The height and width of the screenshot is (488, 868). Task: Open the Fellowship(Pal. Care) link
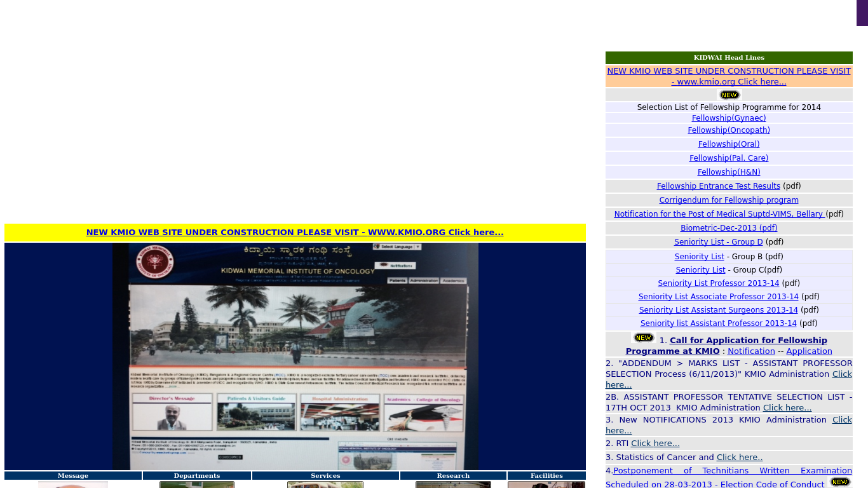tap(729, 158)
